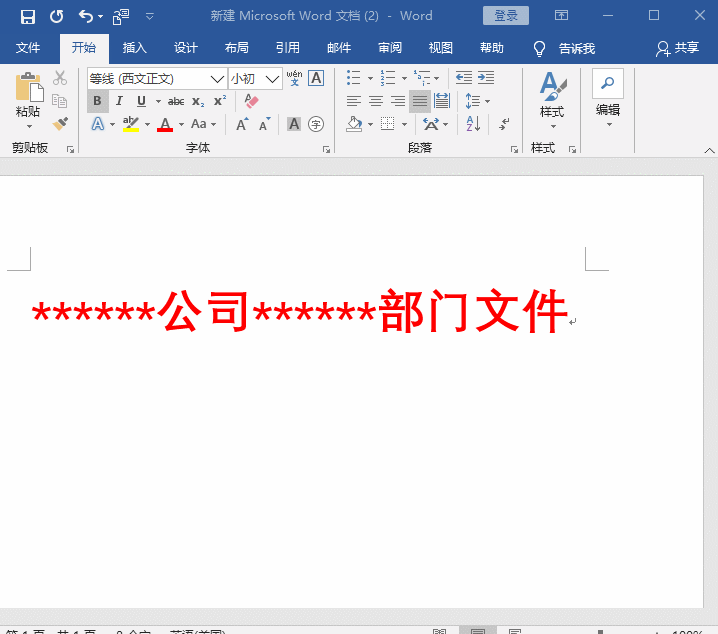The image size is (718, 634).
Task: Open the 帮助 tab
Action: [492, 48]
